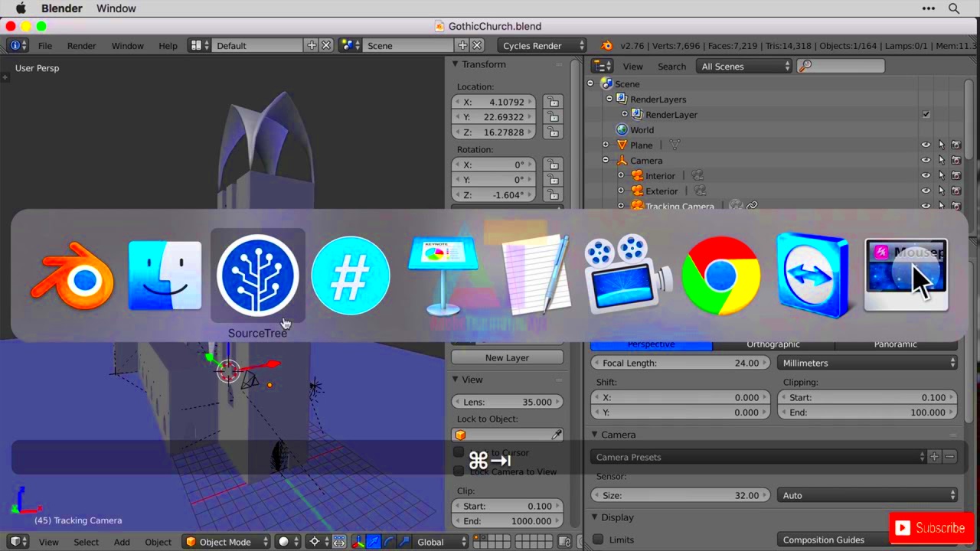This screenshot has height=551, width=980.
Task: Select the TextEdit notepad icon in switcher
Action: 536,275
